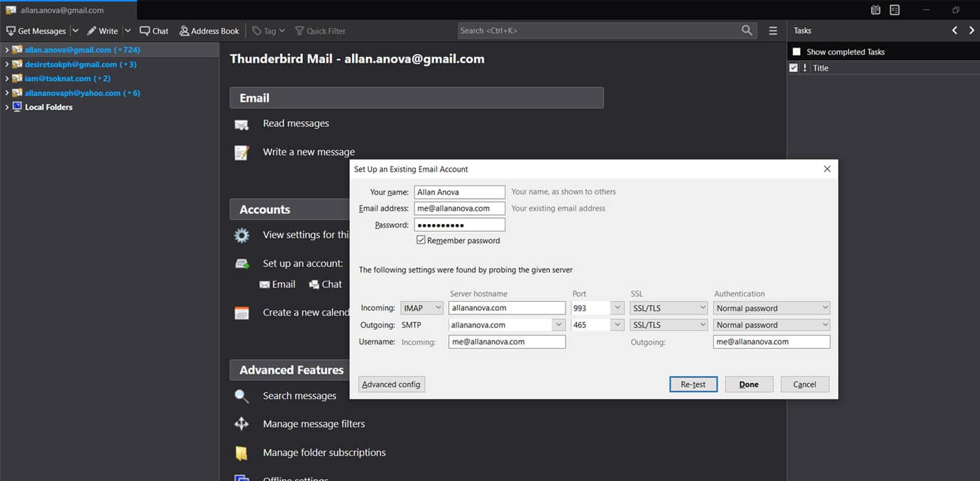Click Email under Set up an account
Image resolution: width=980 pixels, height=481 pixels.
point(277,284)
